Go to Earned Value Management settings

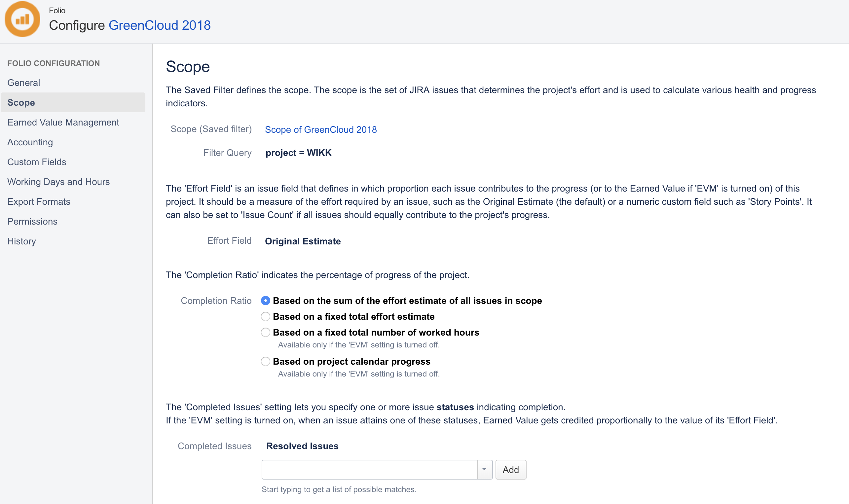coord(63,122)
